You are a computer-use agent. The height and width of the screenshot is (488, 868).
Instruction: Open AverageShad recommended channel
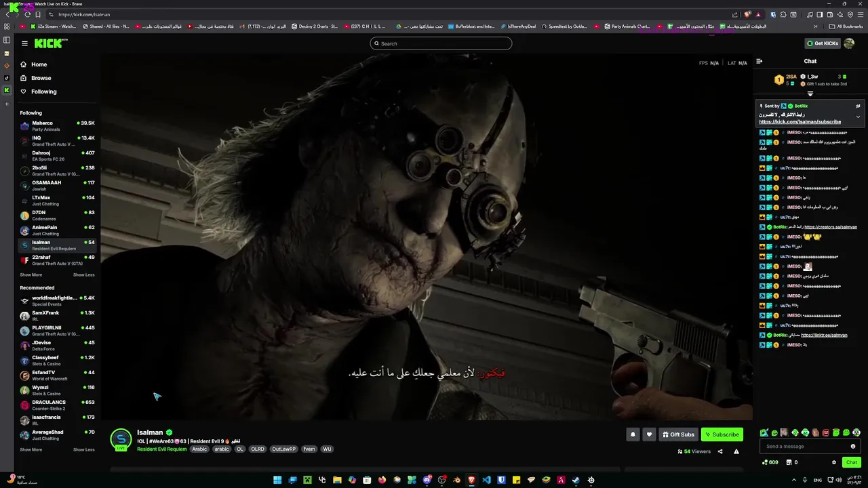click(57, 435)
